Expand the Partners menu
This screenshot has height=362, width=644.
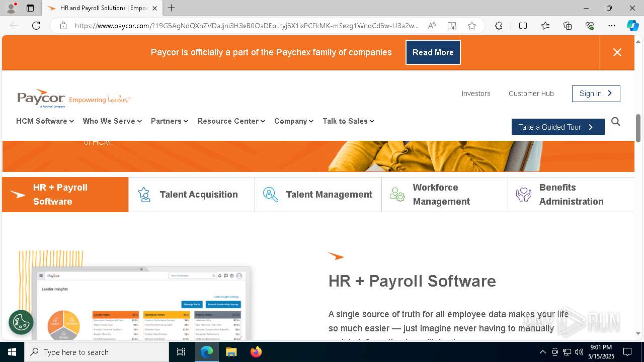click(x=170, y=121)
